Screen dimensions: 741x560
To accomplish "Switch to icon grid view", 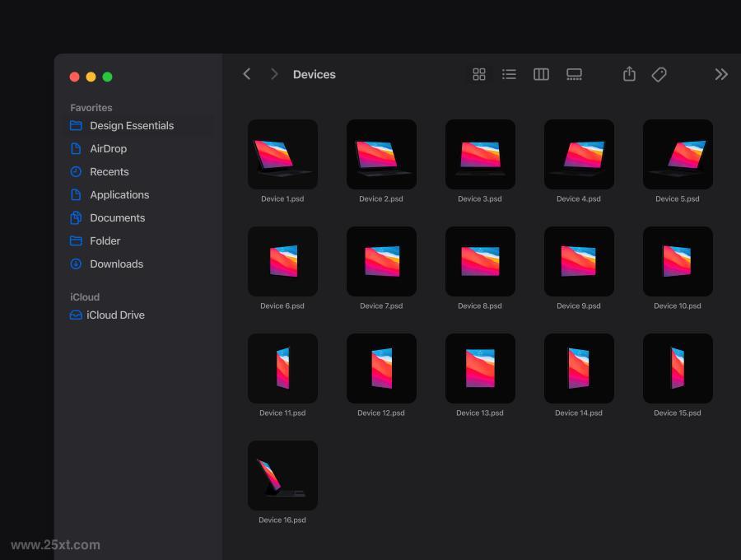I will pos(478,74).
